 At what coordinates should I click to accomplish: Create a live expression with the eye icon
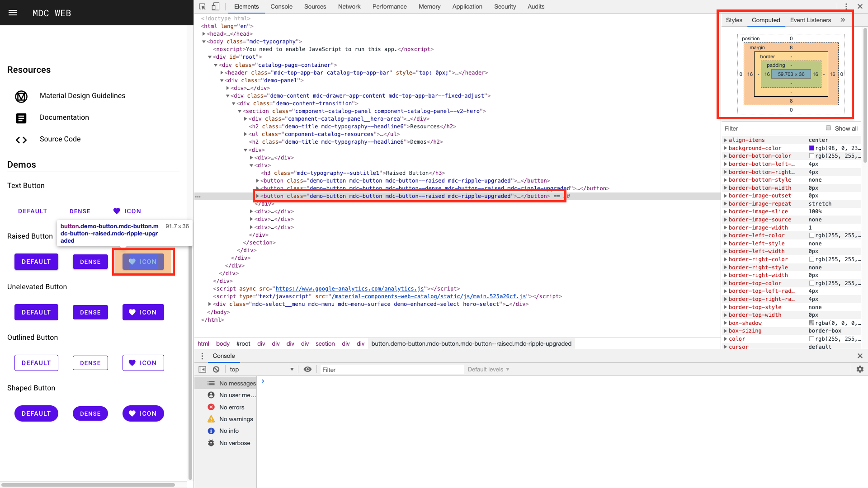click(308, 369)
